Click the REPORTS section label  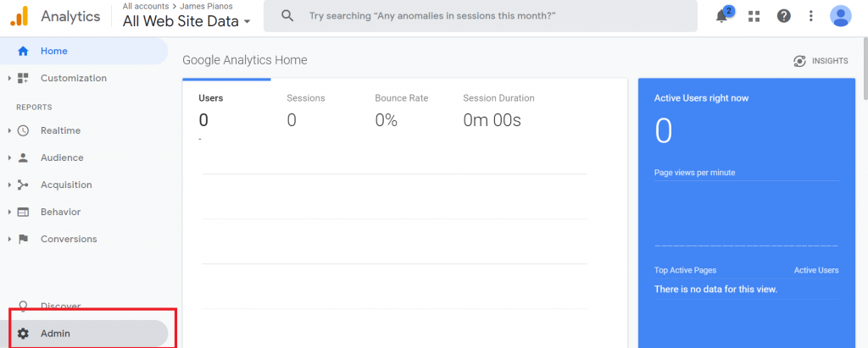34,108
